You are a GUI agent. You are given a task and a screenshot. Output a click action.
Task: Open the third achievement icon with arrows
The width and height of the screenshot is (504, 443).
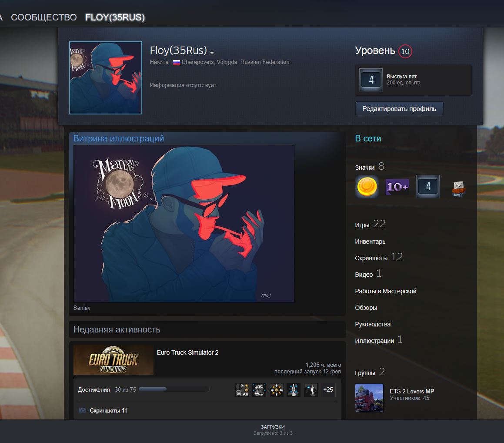point(277,389)
